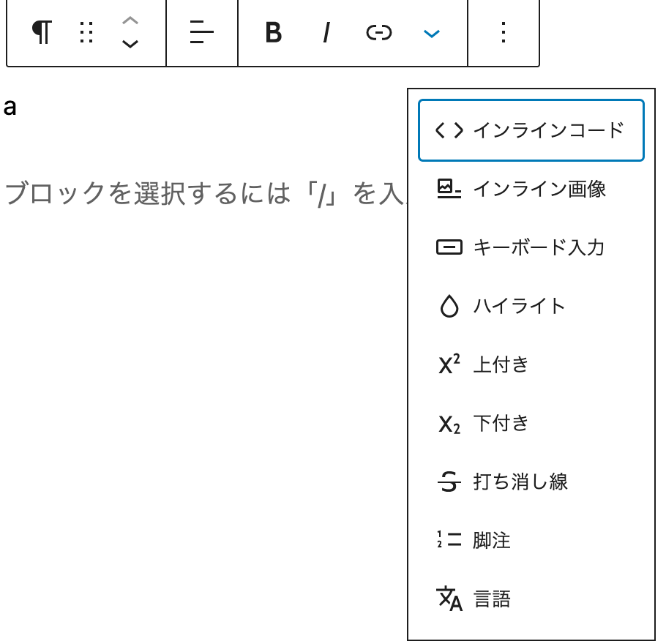This screenshot has width=666, height=644.
Task: Enable 打ち消し線 strikethrough formatting
Action: tap(530, 482)
